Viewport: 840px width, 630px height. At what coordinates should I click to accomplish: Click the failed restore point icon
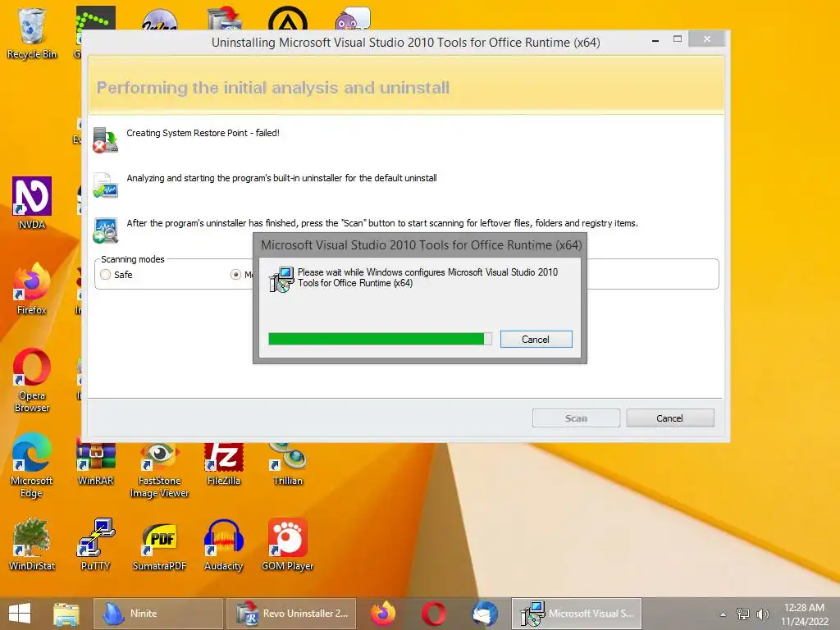(105, 139)
